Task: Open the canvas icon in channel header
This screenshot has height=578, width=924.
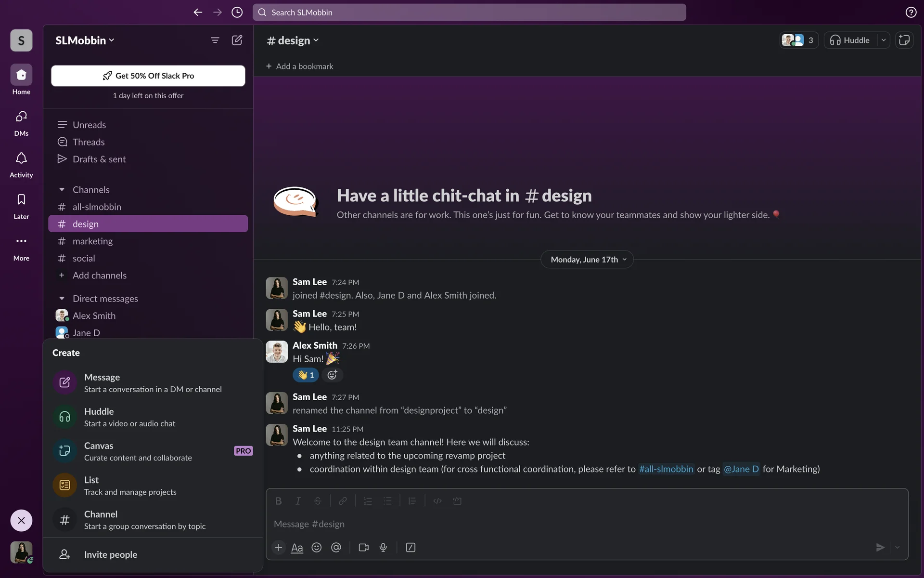Action: pyautogui.click(x=904, y=40)
